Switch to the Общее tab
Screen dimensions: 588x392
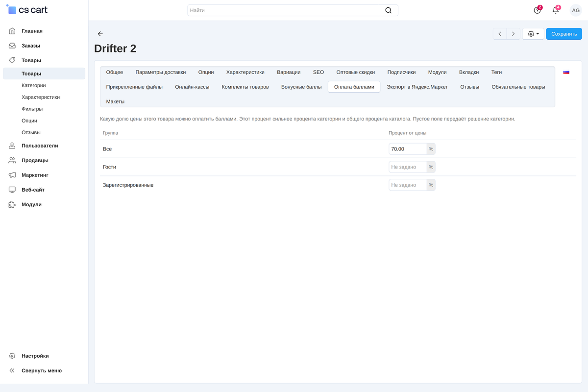point(115,72)
